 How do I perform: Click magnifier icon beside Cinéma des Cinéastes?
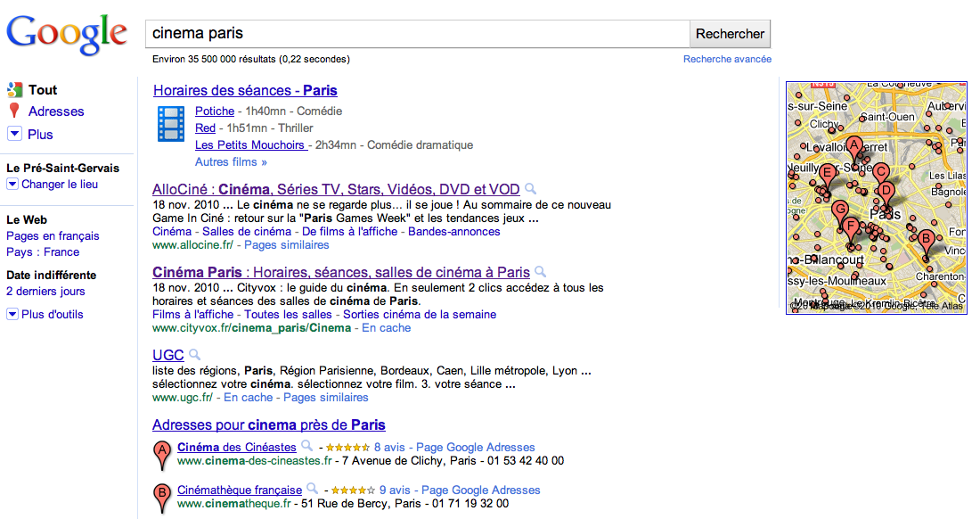point(306,446)
